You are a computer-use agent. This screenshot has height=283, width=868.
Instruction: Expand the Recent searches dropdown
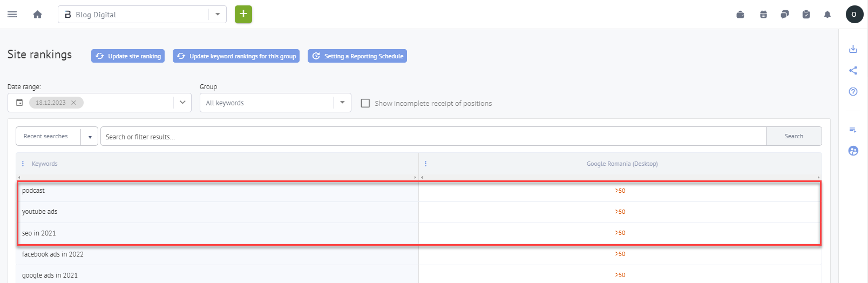pos(90,137)
